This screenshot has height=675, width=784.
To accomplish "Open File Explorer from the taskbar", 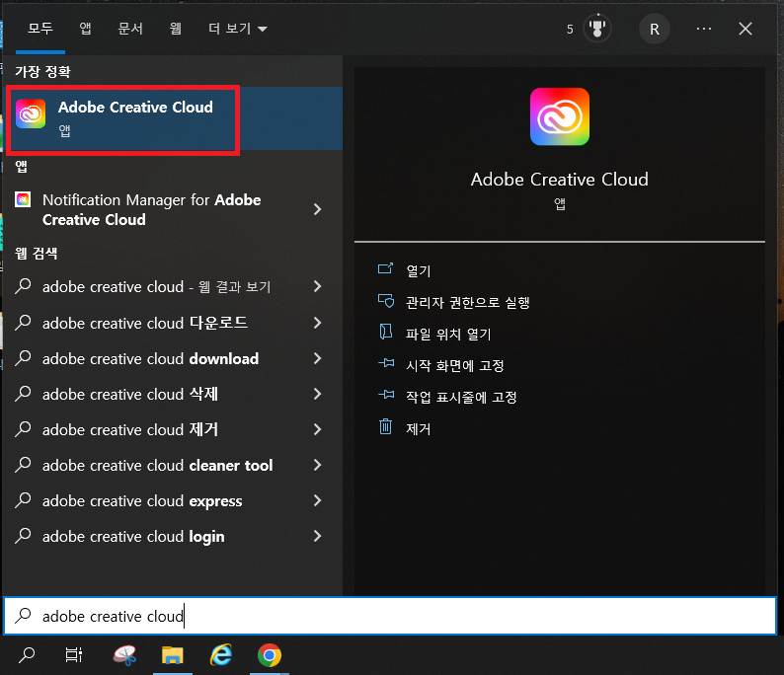I will (173, 655).
